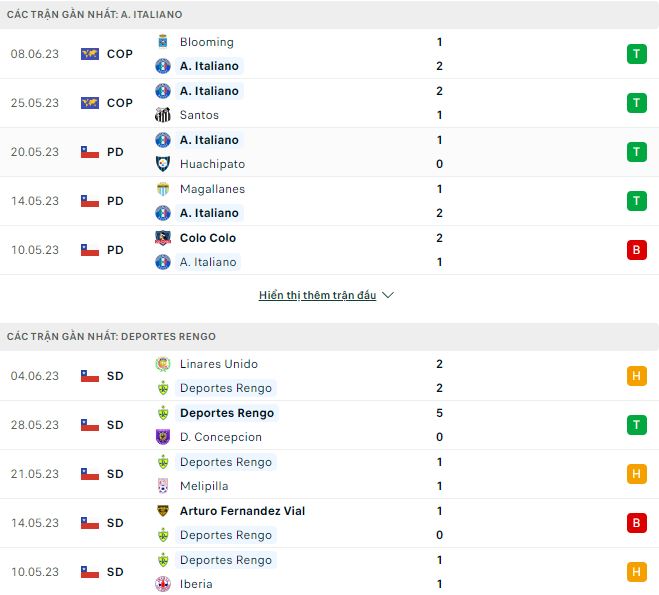The height and width of the screenshot is (595, 659).
Task: Click the Blooming team crest icon
Action: click(x=163, y=42)
